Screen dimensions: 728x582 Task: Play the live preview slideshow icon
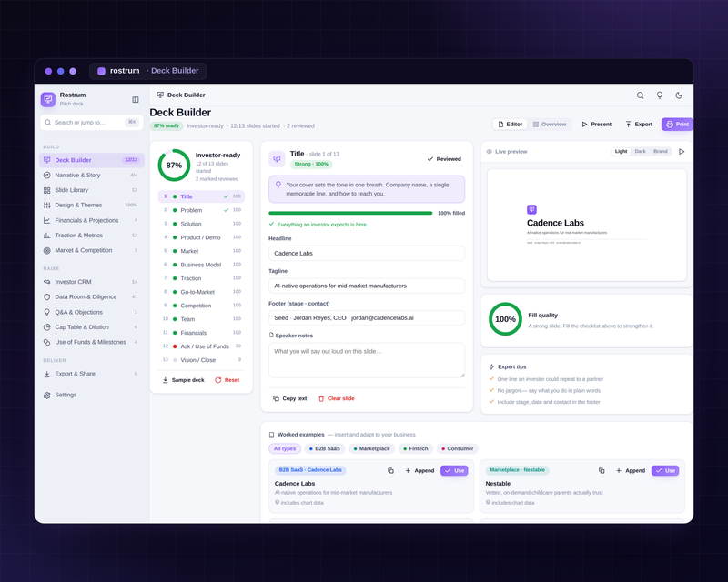click(682, 151)
